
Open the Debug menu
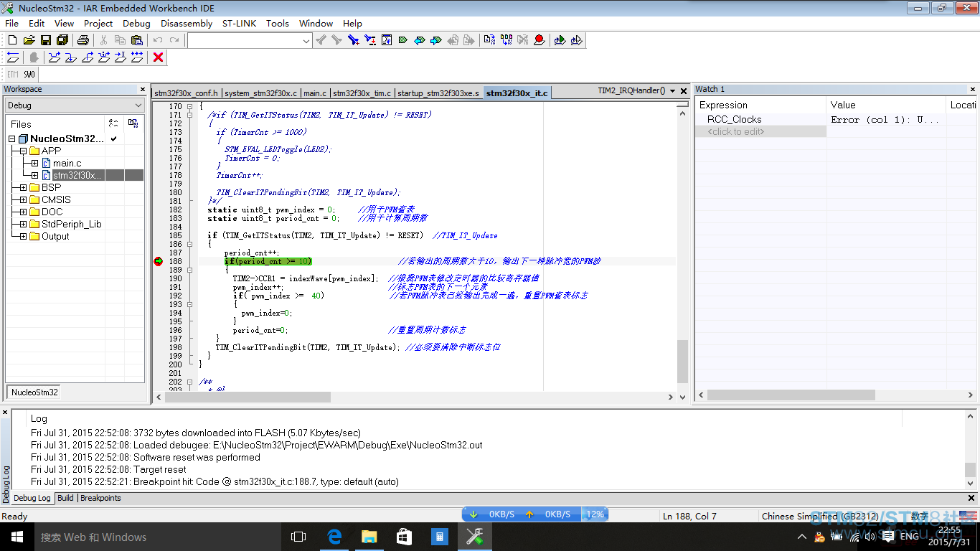(x=136, y=23)
